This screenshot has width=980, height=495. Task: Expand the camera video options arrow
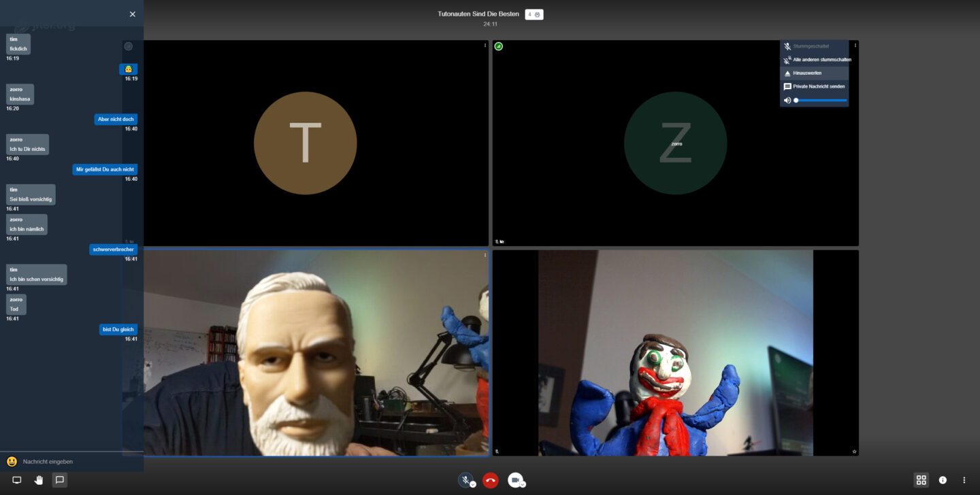[523, 485]
